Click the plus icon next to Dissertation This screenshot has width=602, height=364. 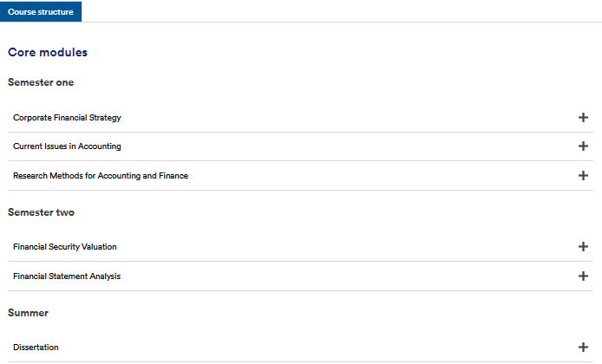point(583,348)
